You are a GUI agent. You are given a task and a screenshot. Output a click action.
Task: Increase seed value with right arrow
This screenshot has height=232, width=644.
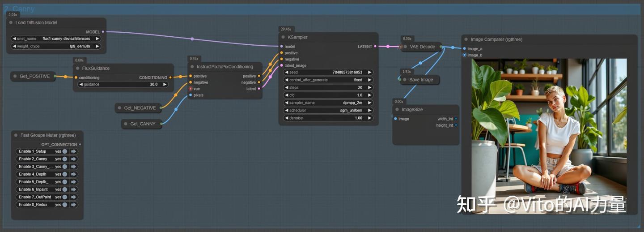[370, 72]
